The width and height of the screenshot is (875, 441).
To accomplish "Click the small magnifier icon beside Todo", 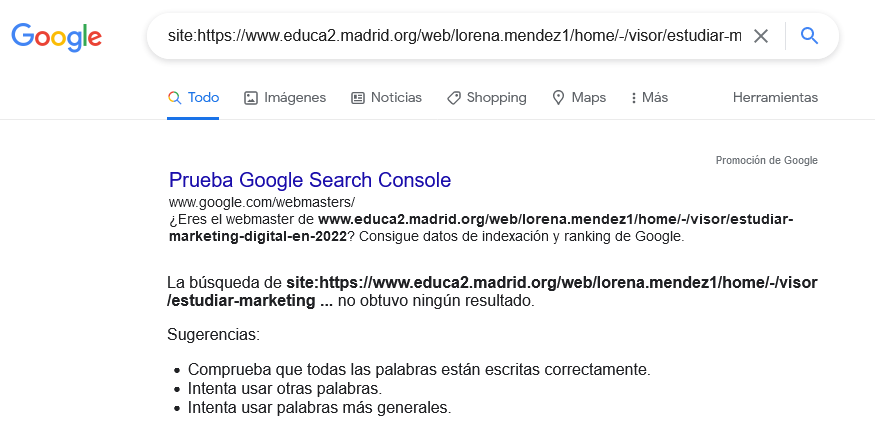I will pyautogui.click(x=174, y=98).
